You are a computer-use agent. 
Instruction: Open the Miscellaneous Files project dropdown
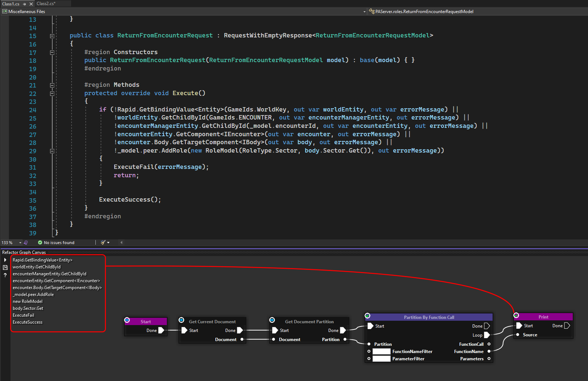coord(365,12)
